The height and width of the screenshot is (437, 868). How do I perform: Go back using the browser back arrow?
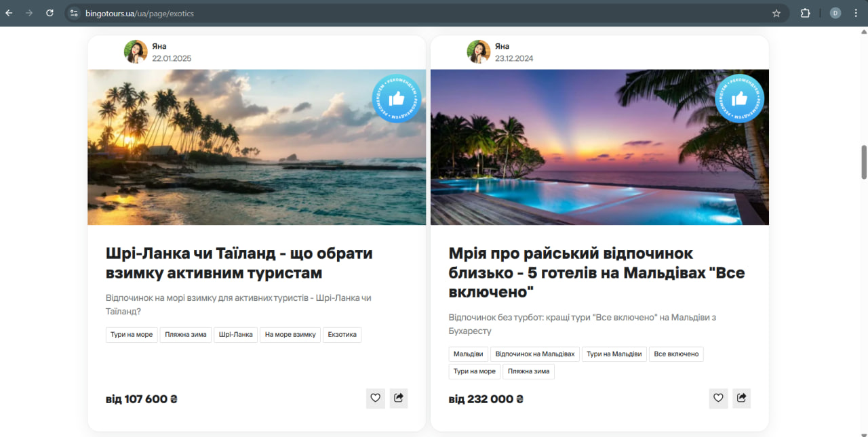coord(9,13)
